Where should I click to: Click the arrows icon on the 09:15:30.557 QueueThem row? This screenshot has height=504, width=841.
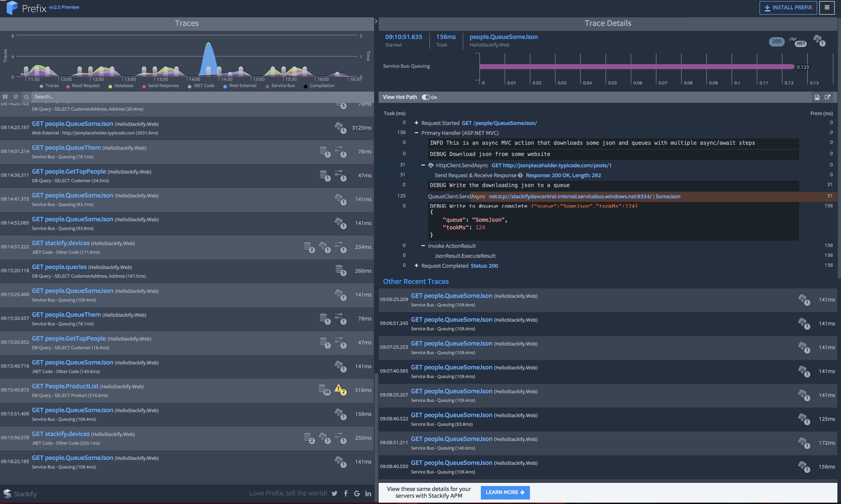click(340, 318)
